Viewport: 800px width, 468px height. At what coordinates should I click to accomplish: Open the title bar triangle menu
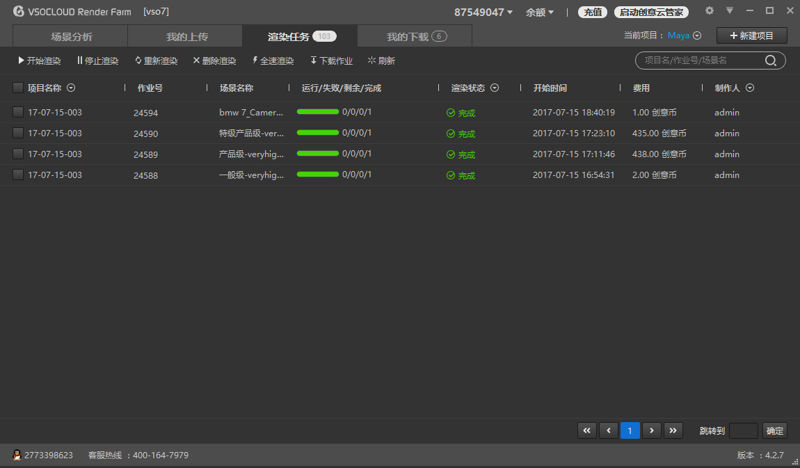pyautogui.click(x=730, y=11)
